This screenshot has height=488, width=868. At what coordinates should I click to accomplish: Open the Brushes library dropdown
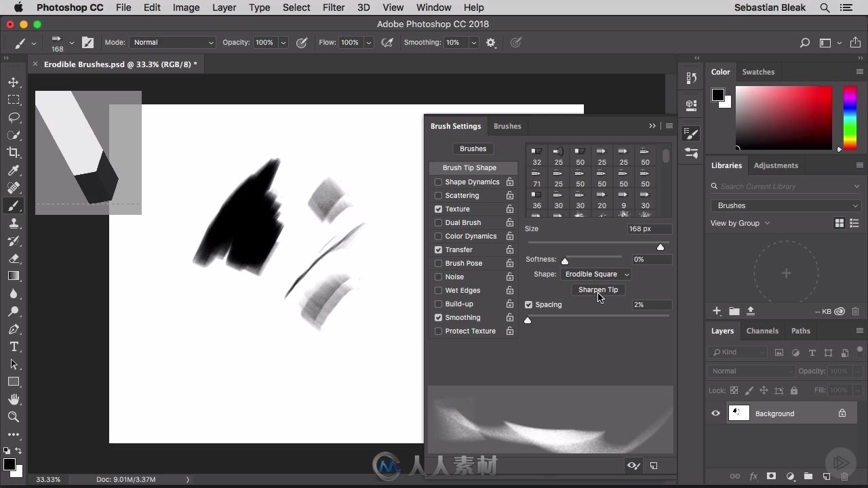(786, 205)
